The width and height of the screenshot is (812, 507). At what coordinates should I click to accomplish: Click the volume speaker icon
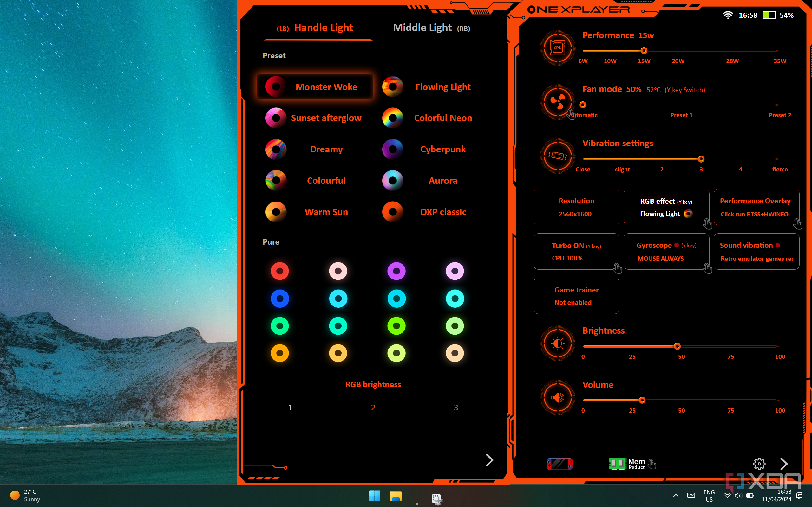pyautogui.click(x=557, y=397)
